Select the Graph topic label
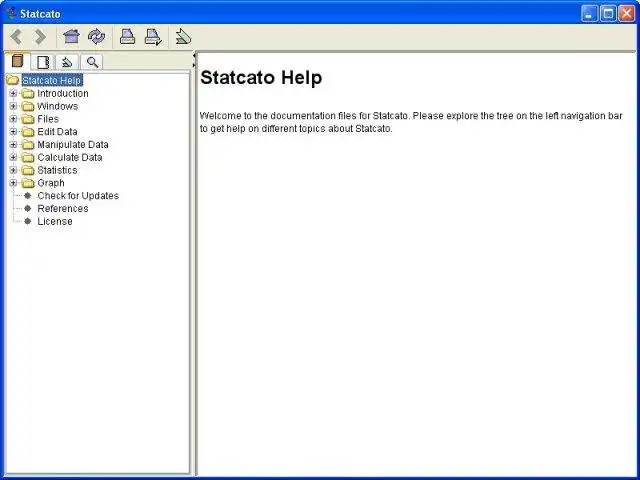Image resolution: width=640 pixels, height=480 pixels. click(51, 183)
